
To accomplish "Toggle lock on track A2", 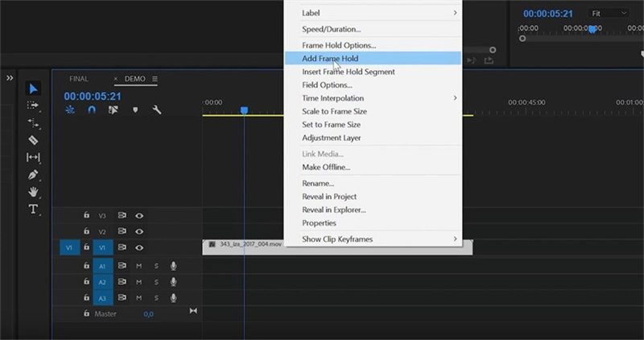I will tap(86, 282).
